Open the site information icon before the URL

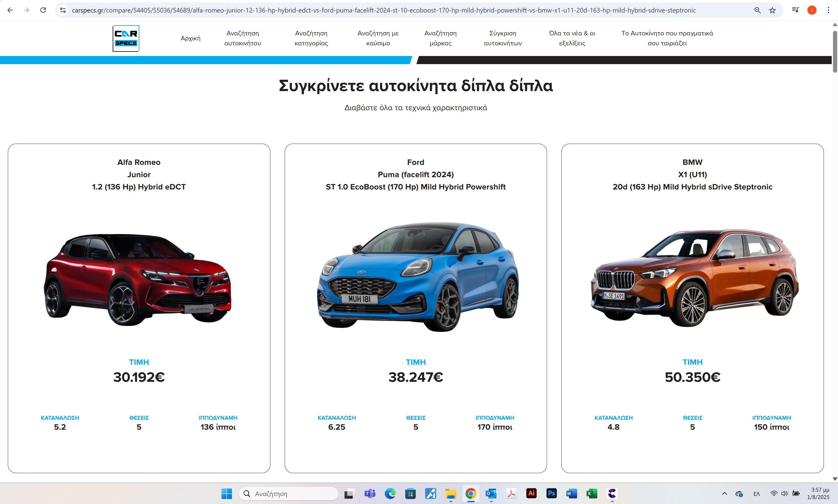pyautogui.click(x=63, y=10)
